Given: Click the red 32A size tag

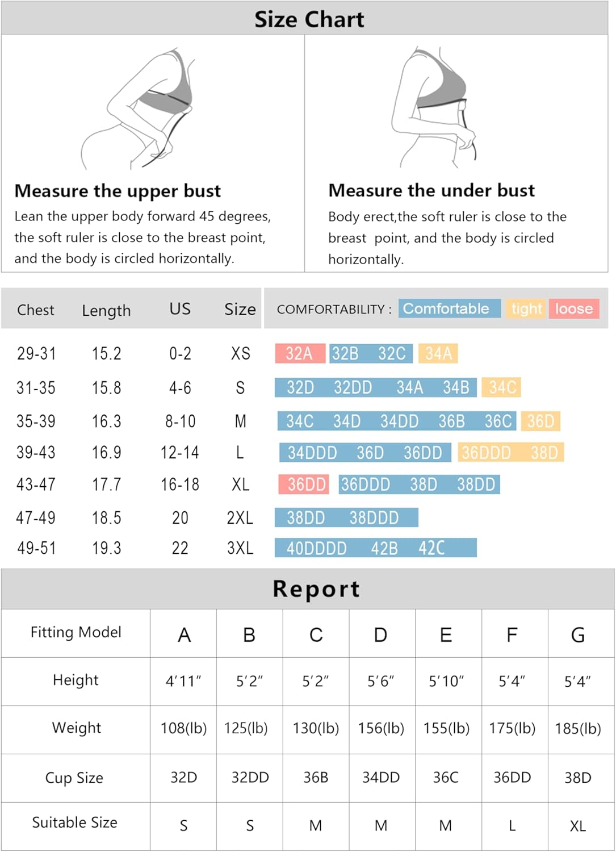Looking at the screenshot, I should (x=300, y=353).
